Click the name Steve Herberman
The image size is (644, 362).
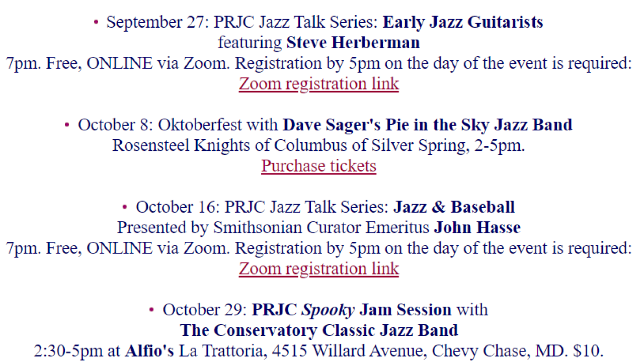[x=353, y=43]
